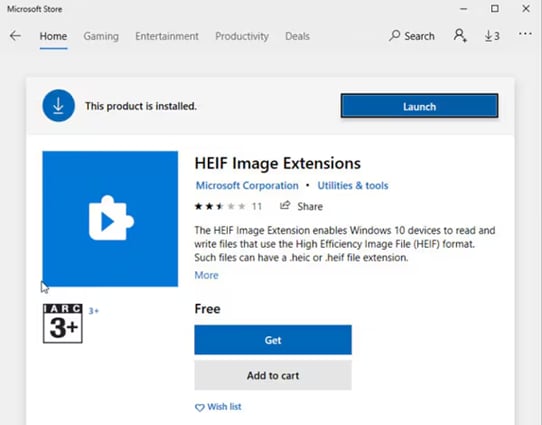Viewport: 542px width, 425px height.
Task: Click the Get button
Action: (273, 340)
